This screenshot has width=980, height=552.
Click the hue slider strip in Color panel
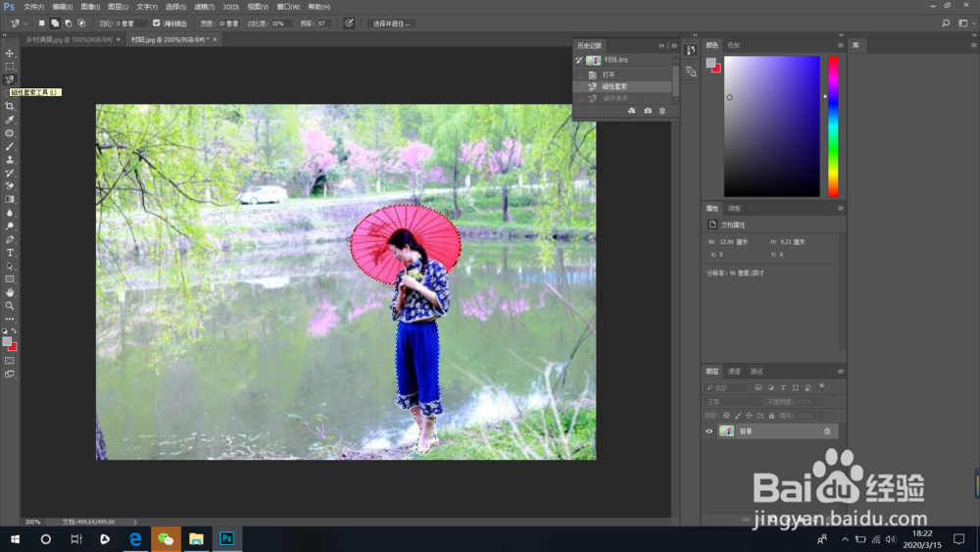(833, 126)
